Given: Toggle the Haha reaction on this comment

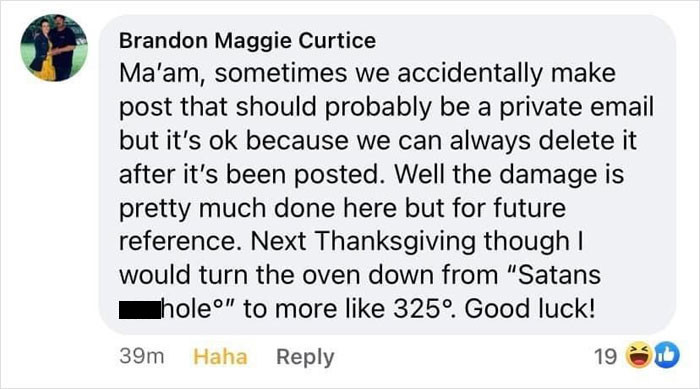Looking at the screenshot, I should pyautogui.click(x=220, y=357).
